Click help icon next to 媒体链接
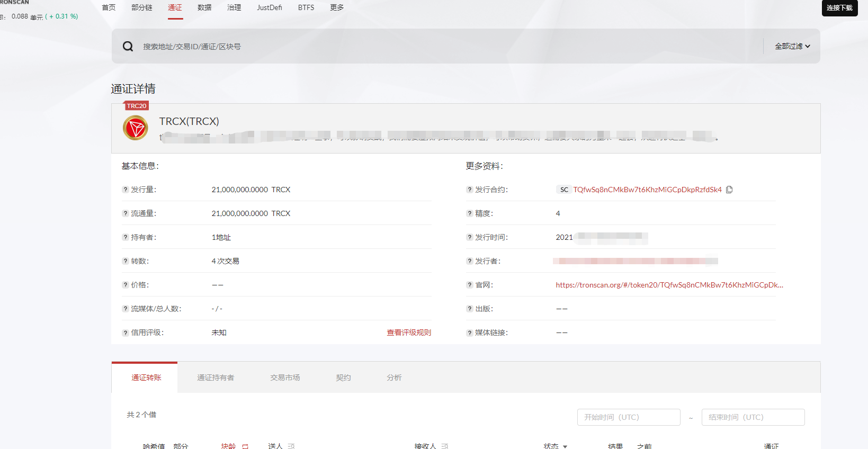The height and width of the screenshot is (449, 868). [470, 333]
